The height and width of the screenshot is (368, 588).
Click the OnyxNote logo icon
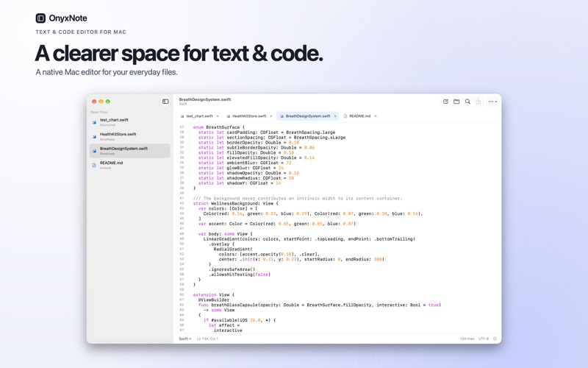(40, 18)
